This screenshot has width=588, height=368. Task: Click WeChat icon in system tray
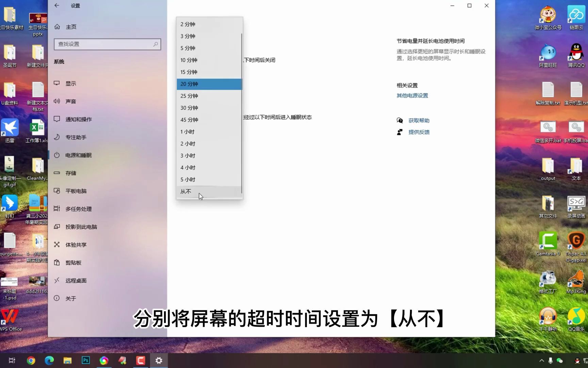560,361
